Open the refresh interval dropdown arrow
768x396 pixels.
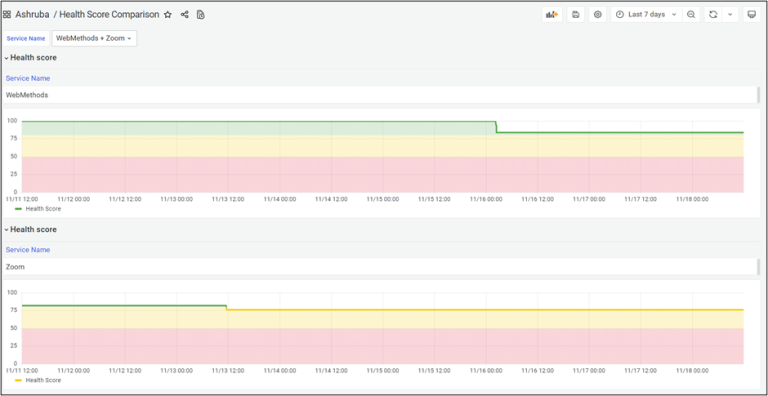(730, 15)
